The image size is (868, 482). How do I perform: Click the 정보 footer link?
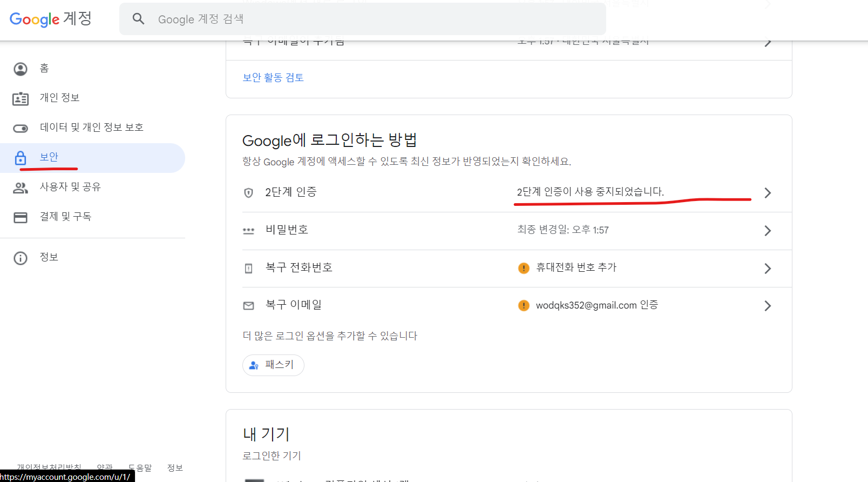point(175,468)
